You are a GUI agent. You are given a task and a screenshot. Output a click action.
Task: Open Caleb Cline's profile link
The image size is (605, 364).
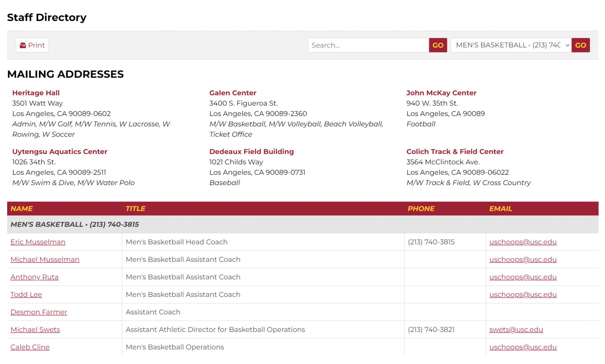[30, 347]
